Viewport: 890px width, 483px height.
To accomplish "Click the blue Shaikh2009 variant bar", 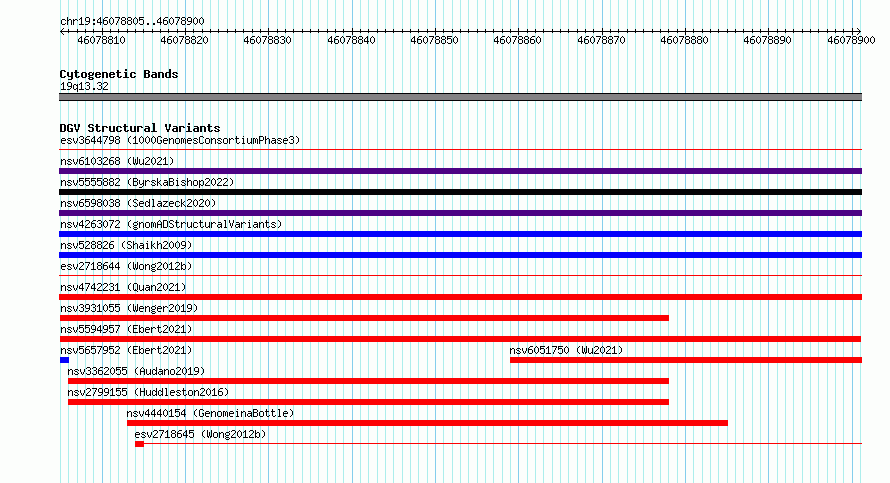I will (x=460, y=255).
